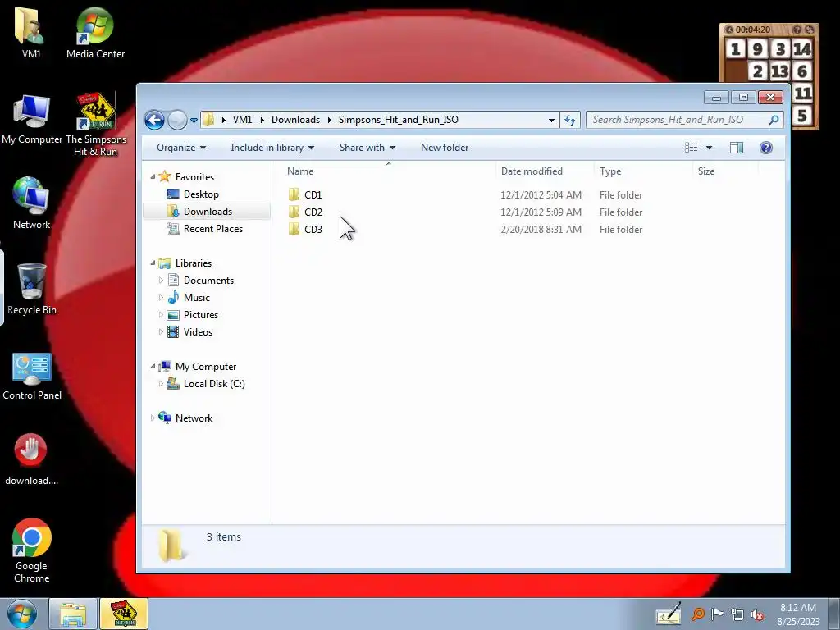The image size is (840, 630).
Task: Select the Google Chrome desktop shortcut
Action: tap(32, 550)
